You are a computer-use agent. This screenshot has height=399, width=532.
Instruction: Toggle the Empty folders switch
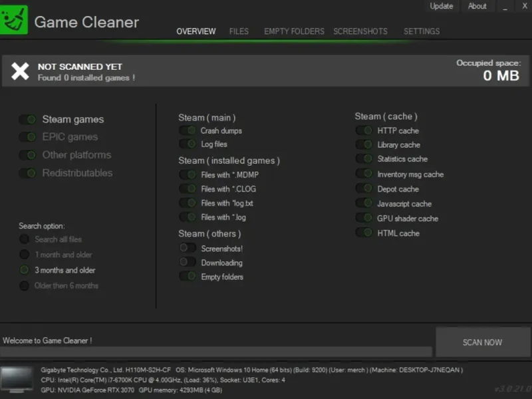tap(188, 276)
